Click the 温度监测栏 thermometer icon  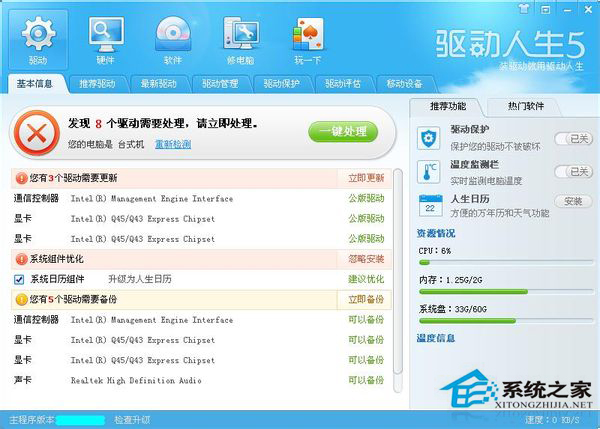click(x=429, y=171)
